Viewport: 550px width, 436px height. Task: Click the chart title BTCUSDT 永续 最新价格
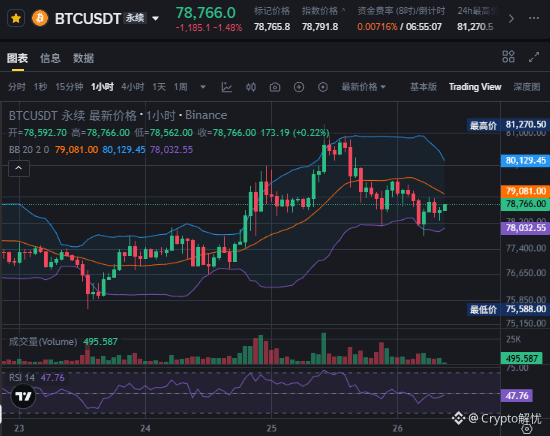tap(73, 115)
